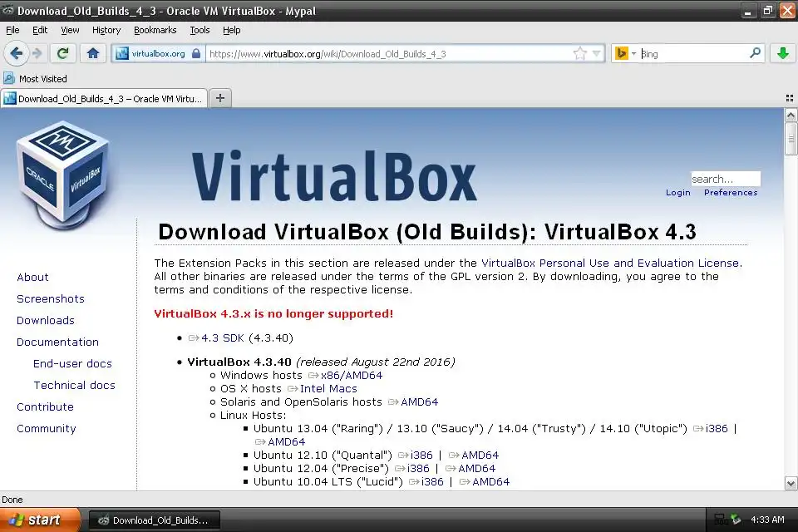Click the virtualbox.org site identity button
This screenshot has height=532, width=798.
159,53
